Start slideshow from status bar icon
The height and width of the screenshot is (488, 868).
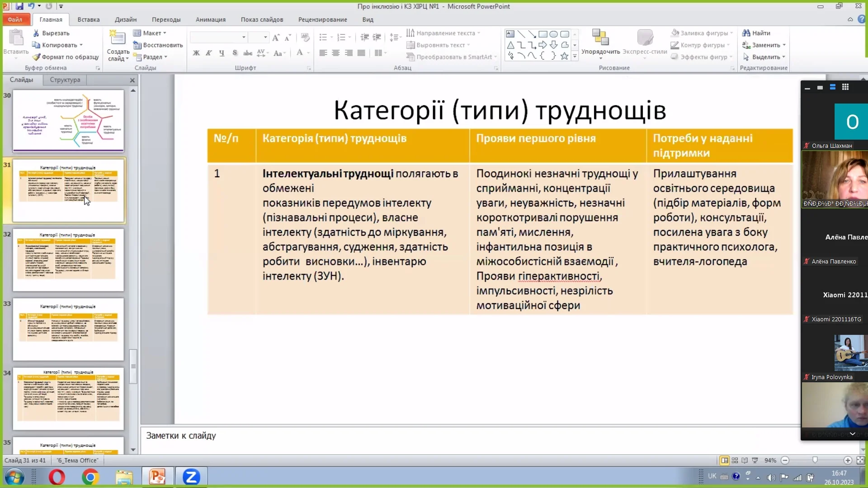pos(755,460)
